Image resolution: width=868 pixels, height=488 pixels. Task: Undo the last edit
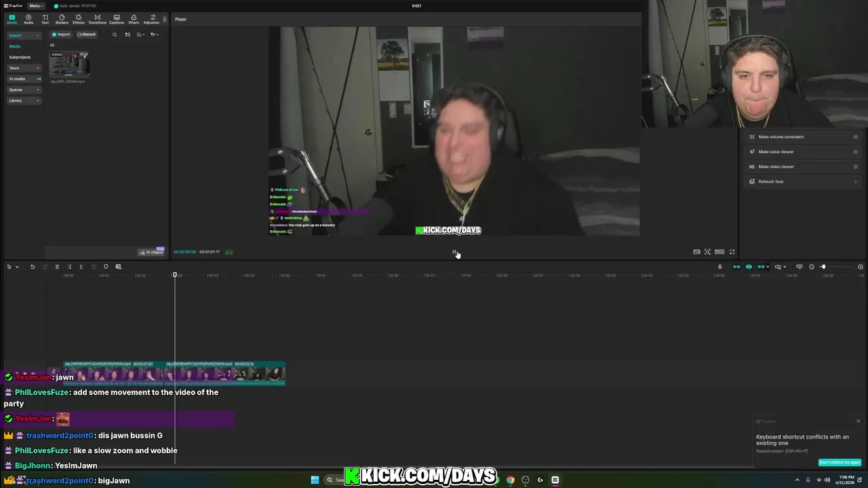(32, 267)
